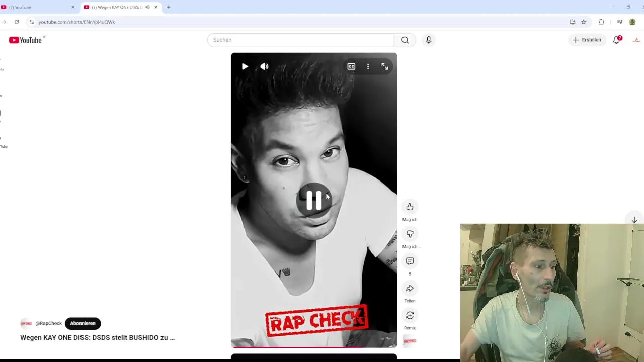Select the Wegen KAY ONE DISS tab
644x362 pixels.
[x=121, y=7]
